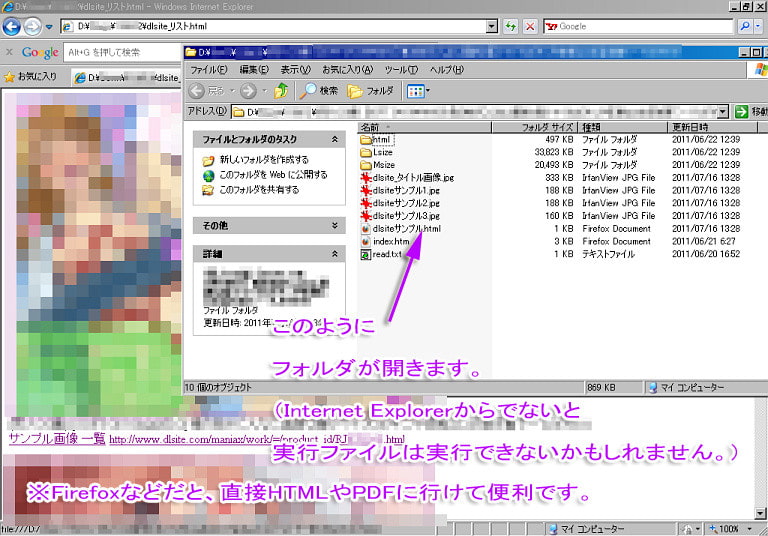The width and height of the screenshot is (768, 536).
Task: Click the IE page scrollbar down arrow
Action: click(x=760, y=513)
